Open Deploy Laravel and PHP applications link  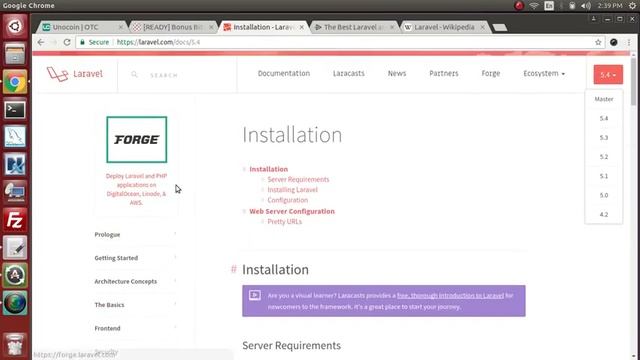(x=136, y=189)
